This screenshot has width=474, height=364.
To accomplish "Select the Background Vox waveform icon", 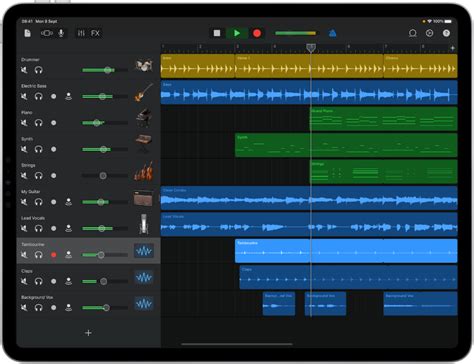I will click(x=144, y=304).
